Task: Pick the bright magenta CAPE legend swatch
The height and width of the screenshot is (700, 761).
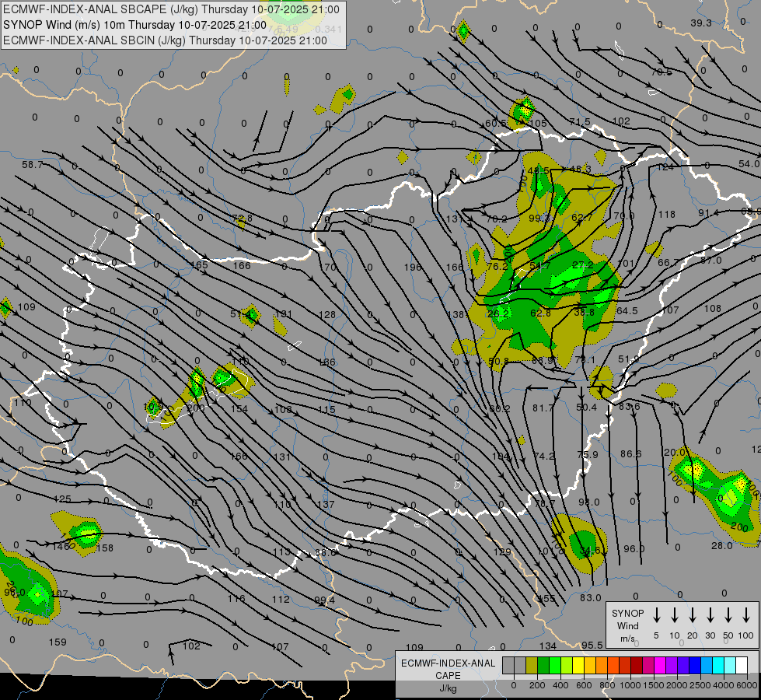Action: tap(660, 665)
